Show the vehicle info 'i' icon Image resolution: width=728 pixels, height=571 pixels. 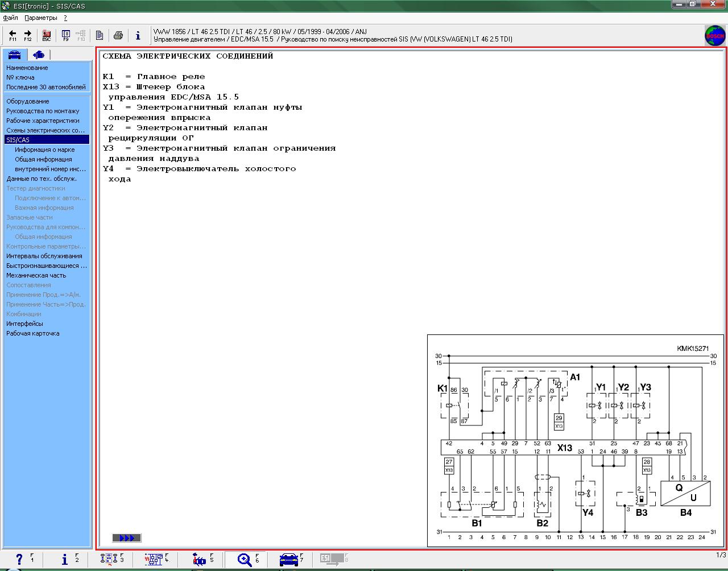pos(138,35)
